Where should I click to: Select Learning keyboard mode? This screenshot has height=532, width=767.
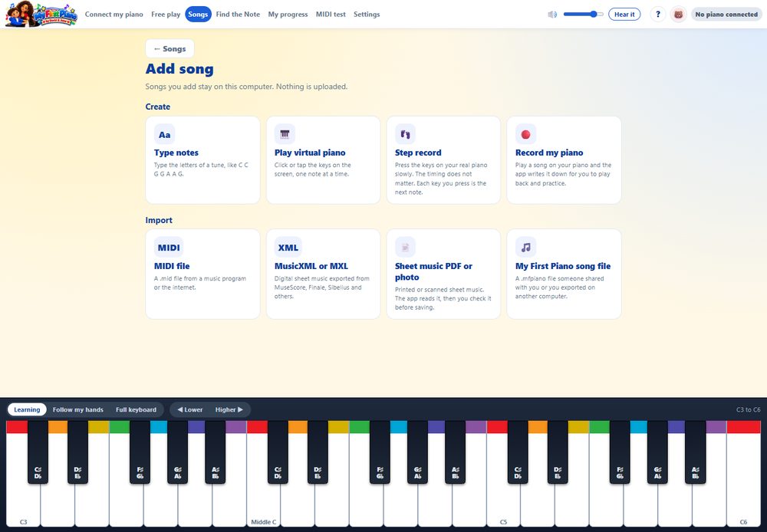(x=27, y=410)
